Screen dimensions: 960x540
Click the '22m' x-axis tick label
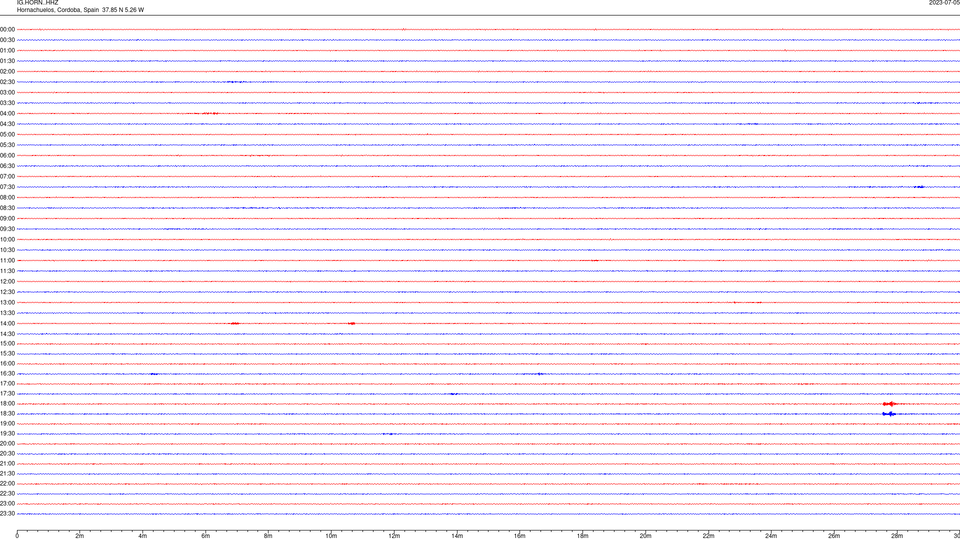click(x=708, y=536)
